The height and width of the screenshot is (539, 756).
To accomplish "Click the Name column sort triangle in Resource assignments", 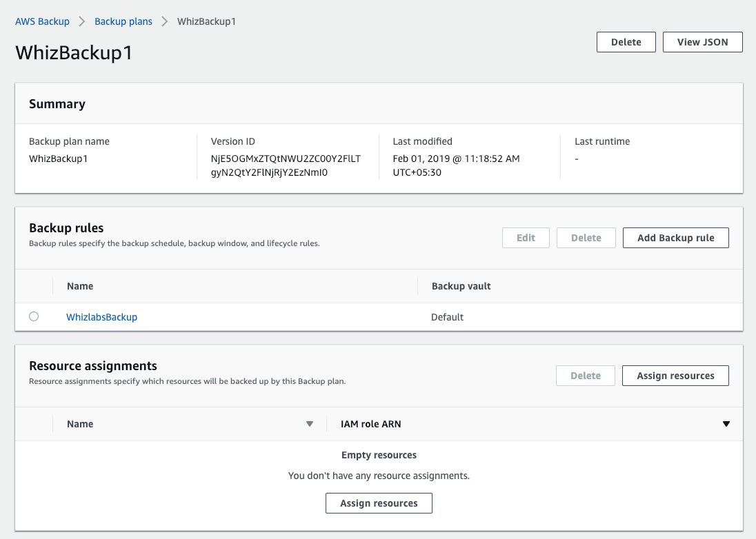I will coord(310,424).
